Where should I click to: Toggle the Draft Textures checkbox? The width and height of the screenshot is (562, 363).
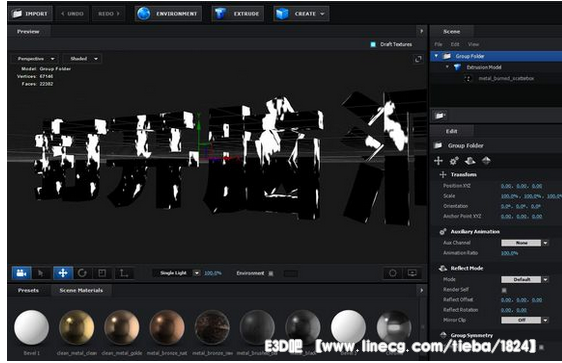(373, 44)
